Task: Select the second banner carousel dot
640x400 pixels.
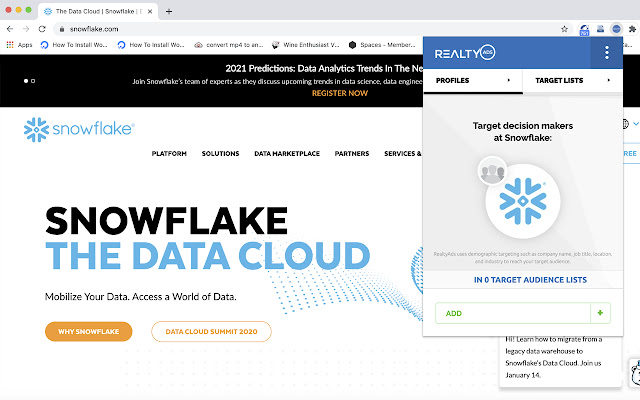Action: (33, 81)
